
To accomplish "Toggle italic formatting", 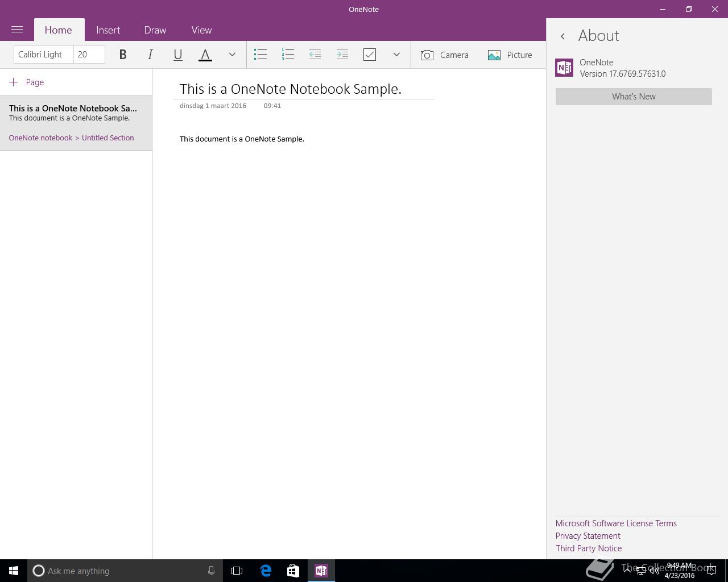I will point(150,55).
